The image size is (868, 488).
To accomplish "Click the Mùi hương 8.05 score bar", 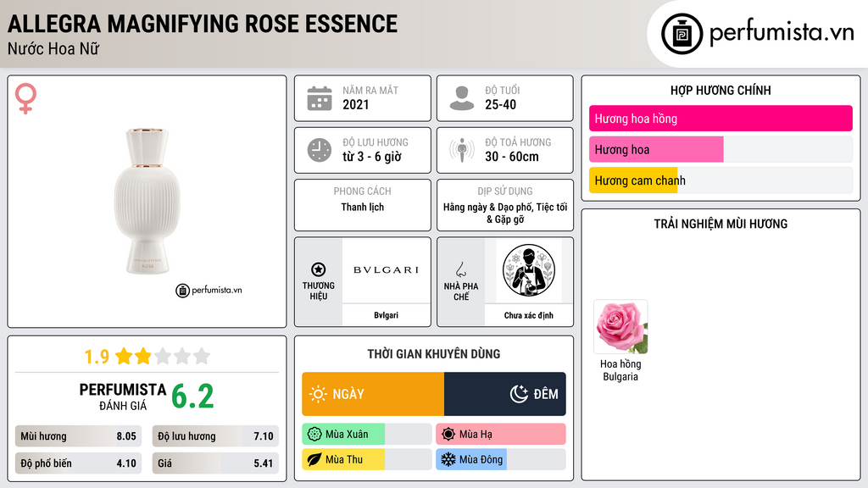I will tap(78, 436).
